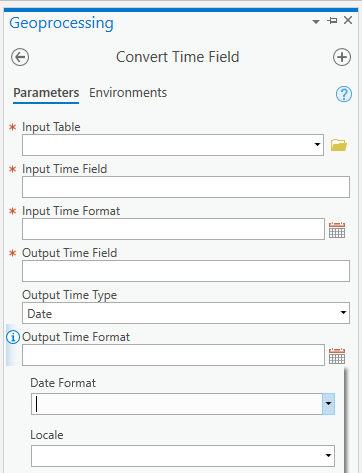Viewport: 362px width, 473px height.
Task: Open the Output Time Type dropdown
Action: point(186,313)
